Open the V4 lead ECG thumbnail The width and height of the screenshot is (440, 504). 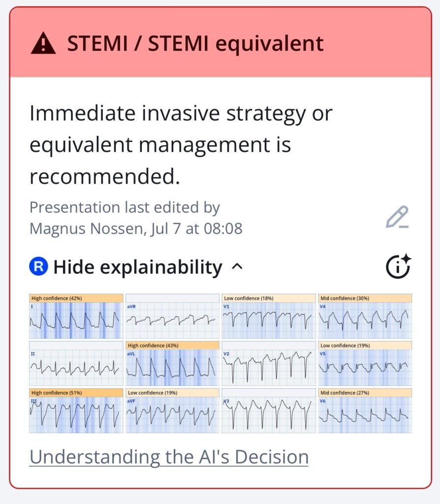[x=365, y=316]
